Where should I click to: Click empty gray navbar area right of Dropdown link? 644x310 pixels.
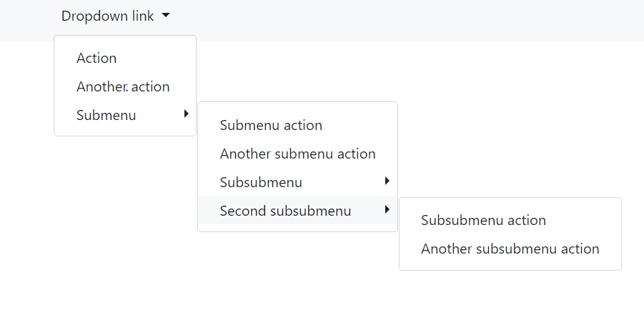pyautogui.click(x=429, y=20)
